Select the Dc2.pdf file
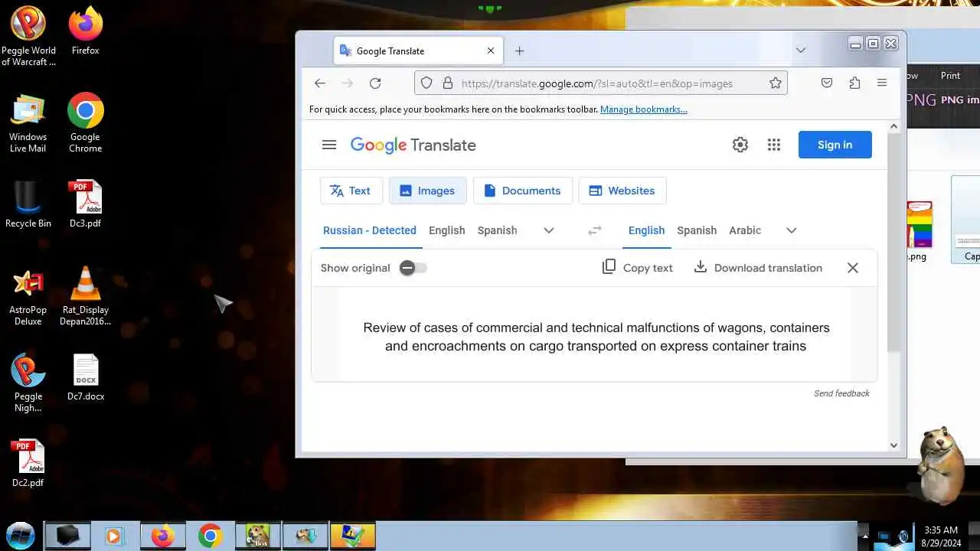 (28, 464)
